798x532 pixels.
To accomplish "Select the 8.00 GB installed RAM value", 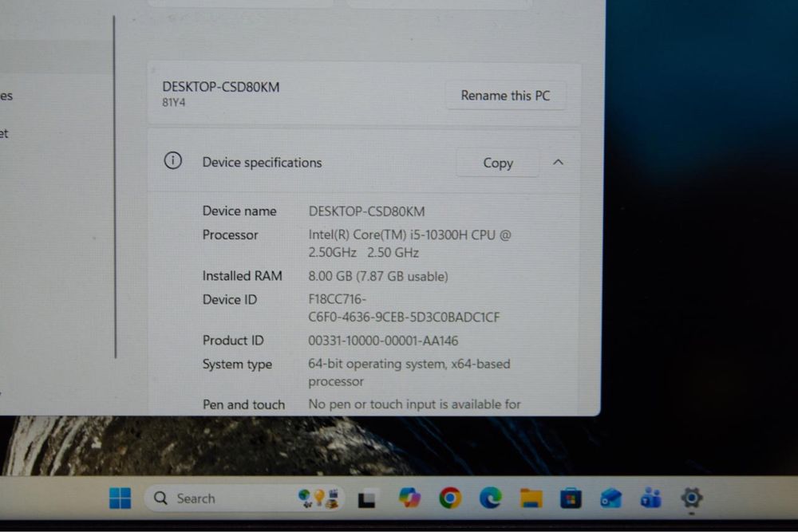I will pyautogui.click(x=378, y=276).
